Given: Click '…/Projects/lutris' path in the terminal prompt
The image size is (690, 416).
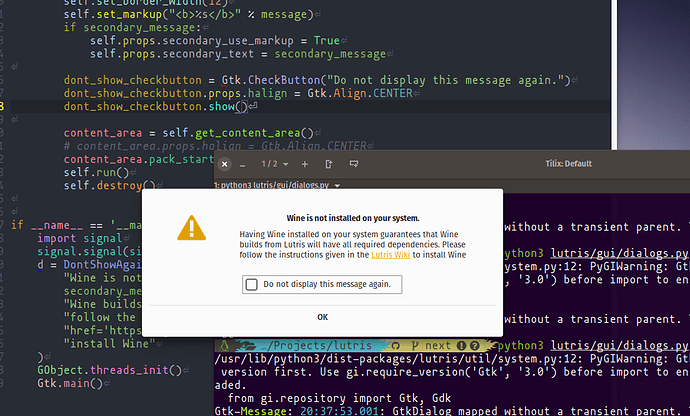Looking at the screenshot, I should pyautogui.click(x=316, y=346).
